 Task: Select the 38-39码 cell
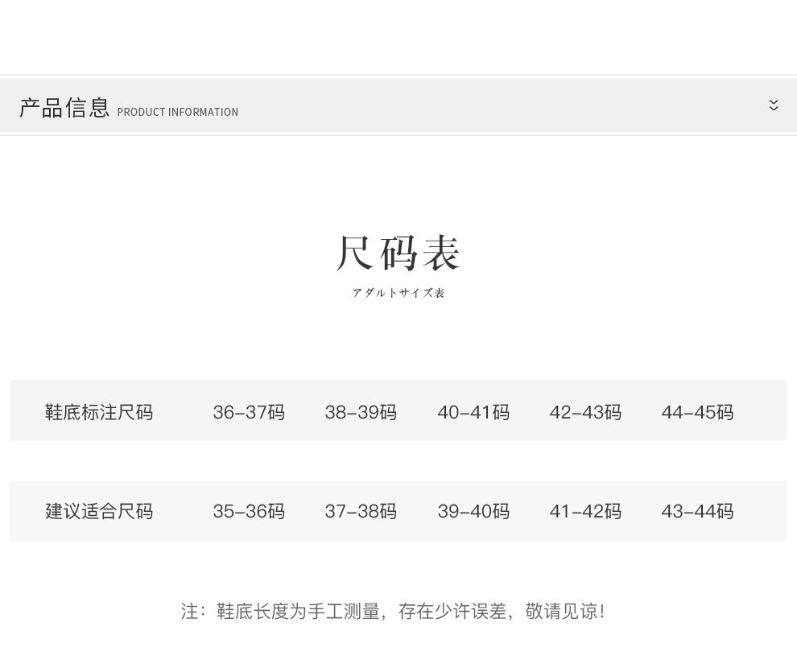tap(361, 412)
